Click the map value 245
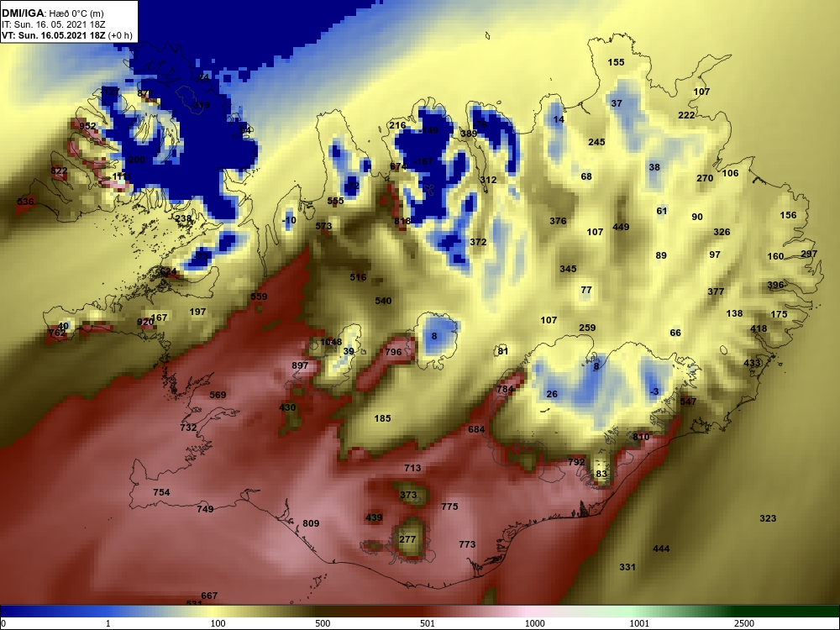This screenshot has width=840, height=630. pos(596,142)
